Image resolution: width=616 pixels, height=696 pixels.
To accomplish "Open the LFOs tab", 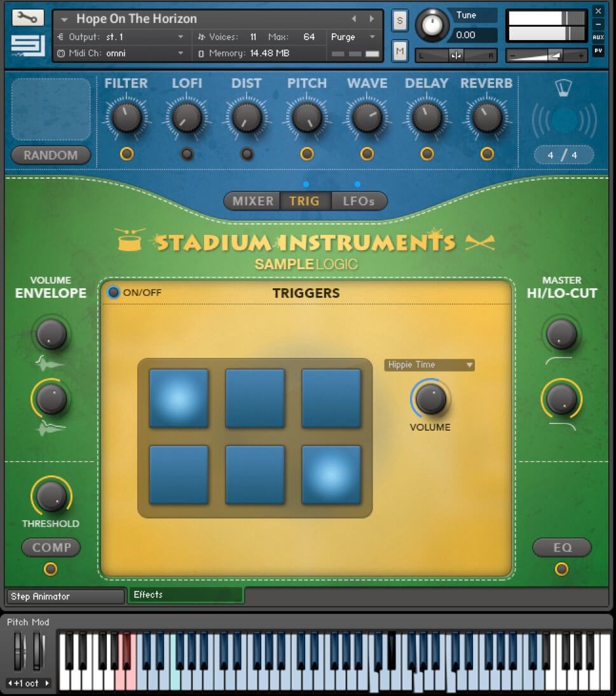I will point(359,201).
